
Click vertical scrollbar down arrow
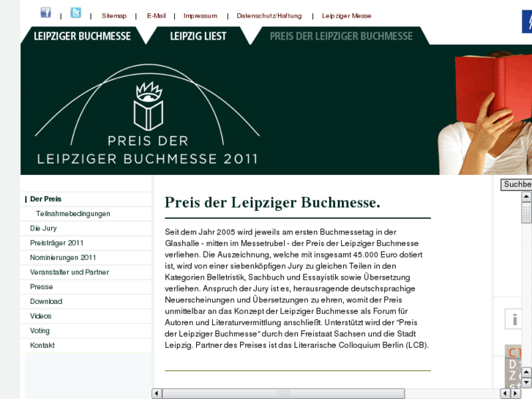(526, 383)
